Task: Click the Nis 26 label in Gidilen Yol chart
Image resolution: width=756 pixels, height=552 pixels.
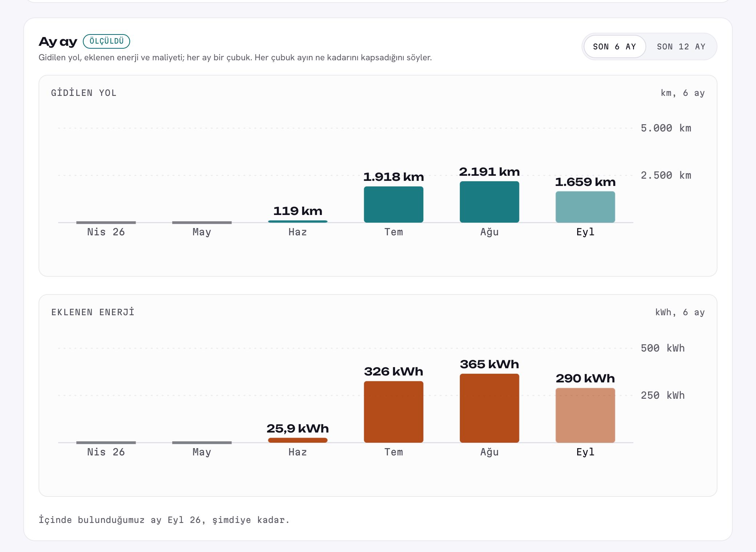Action: coord(106,232)
